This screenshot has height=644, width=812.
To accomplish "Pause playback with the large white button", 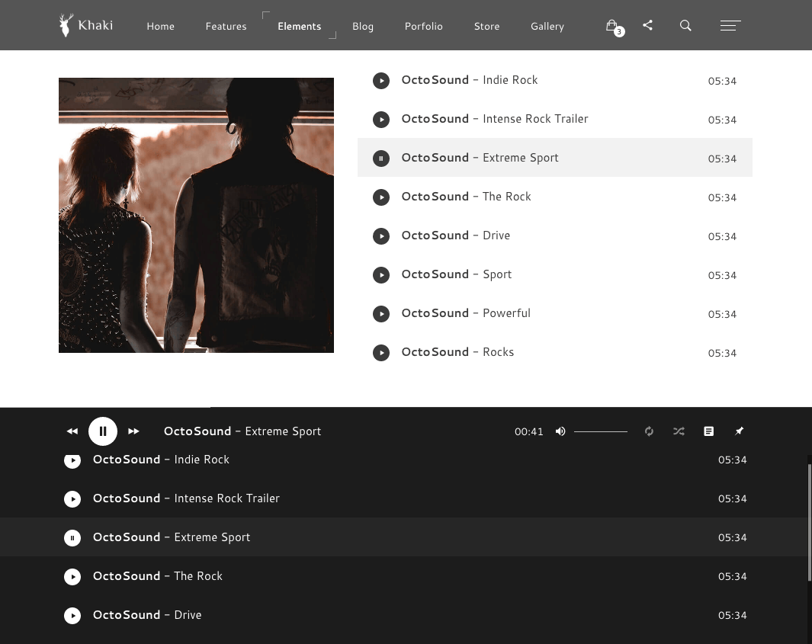I will [x=103, y=431].
